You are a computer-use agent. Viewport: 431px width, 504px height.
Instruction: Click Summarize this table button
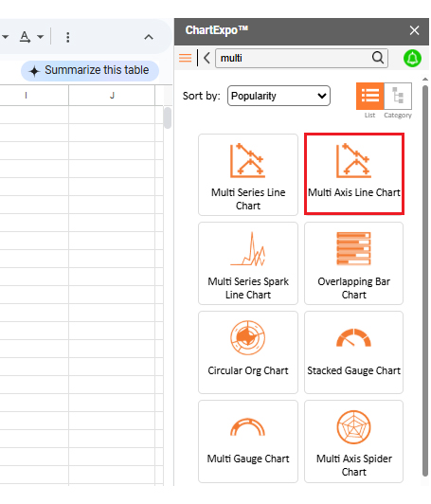pos(90,70)
